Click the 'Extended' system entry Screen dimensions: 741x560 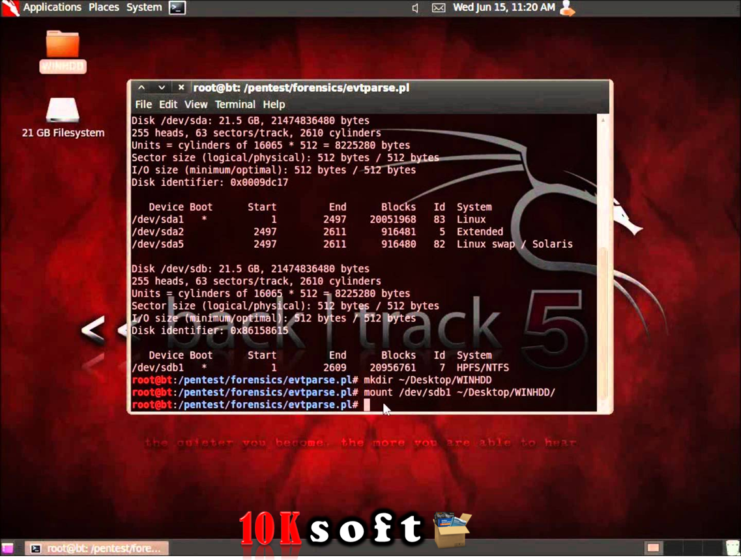(x=480, y=231)
